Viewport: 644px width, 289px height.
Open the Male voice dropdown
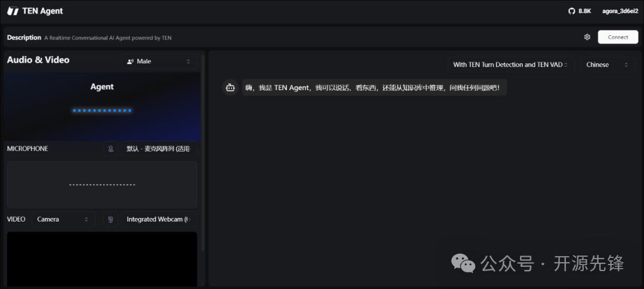(159, 62)
